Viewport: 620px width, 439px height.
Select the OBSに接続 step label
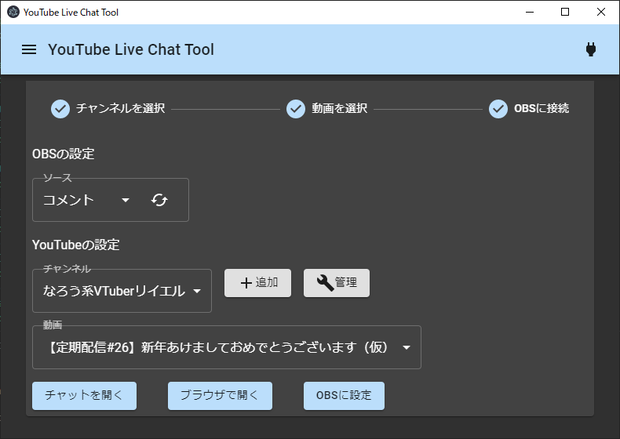[541, 108]
